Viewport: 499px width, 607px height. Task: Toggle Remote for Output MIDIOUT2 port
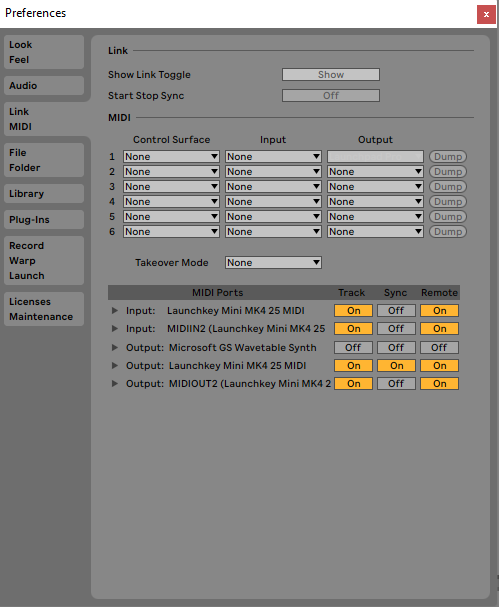pos(439,384)
